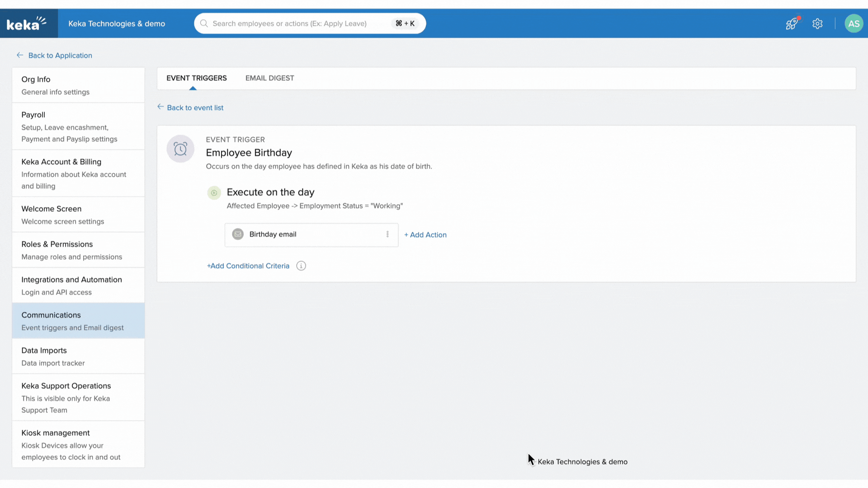Open the AS profile avatar
The image size is (868, 488).
click(x=854, y=23)
